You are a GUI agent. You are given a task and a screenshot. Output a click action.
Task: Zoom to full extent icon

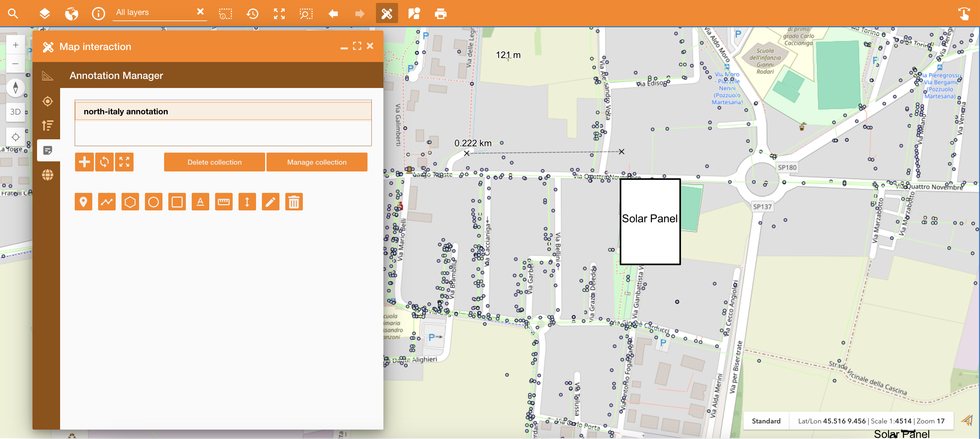pos(279,14)
